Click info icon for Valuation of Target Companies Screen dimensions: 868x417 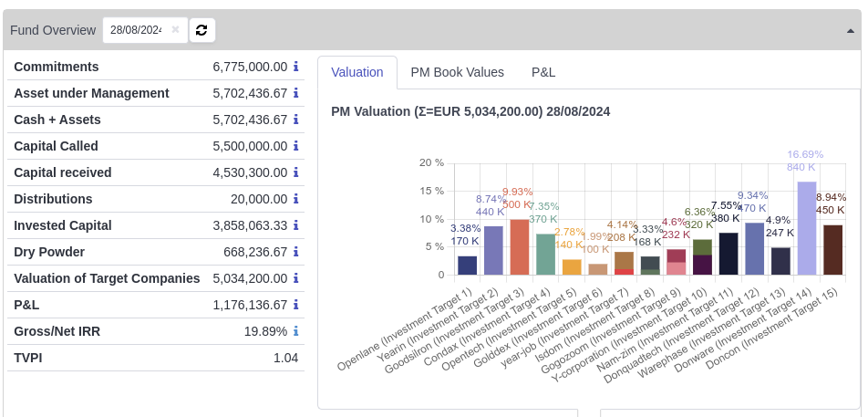click(295, 278)
